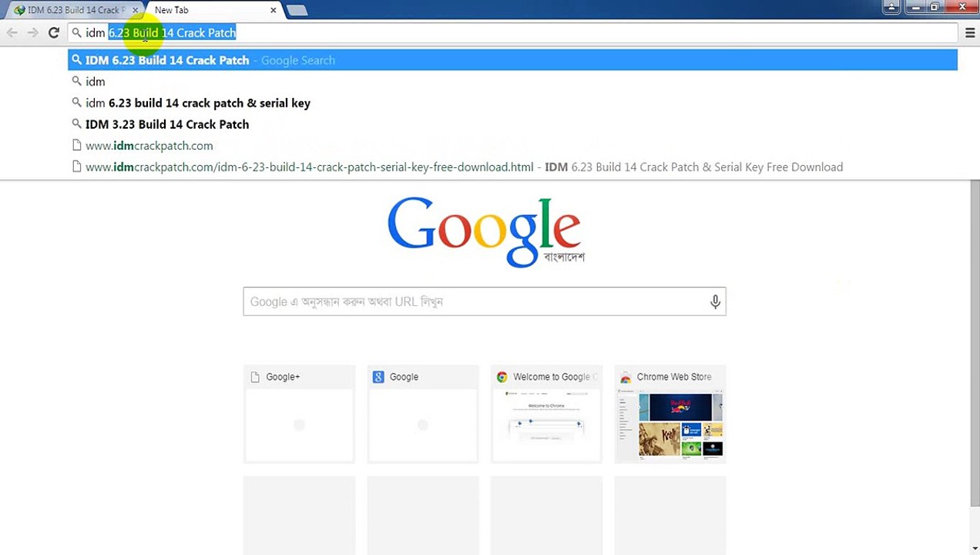This screenshot has width=980, height=555.
Task: Open the Google+ most-visited thumbnail
Action: pos(300,414)
